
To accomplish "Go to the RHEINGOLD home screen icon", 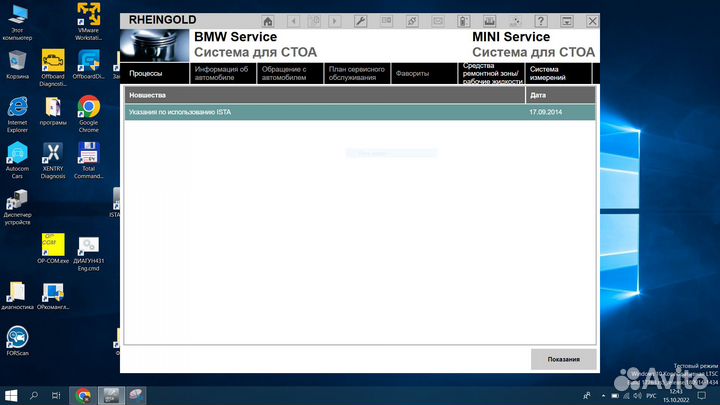I will [x=268, y=21].
